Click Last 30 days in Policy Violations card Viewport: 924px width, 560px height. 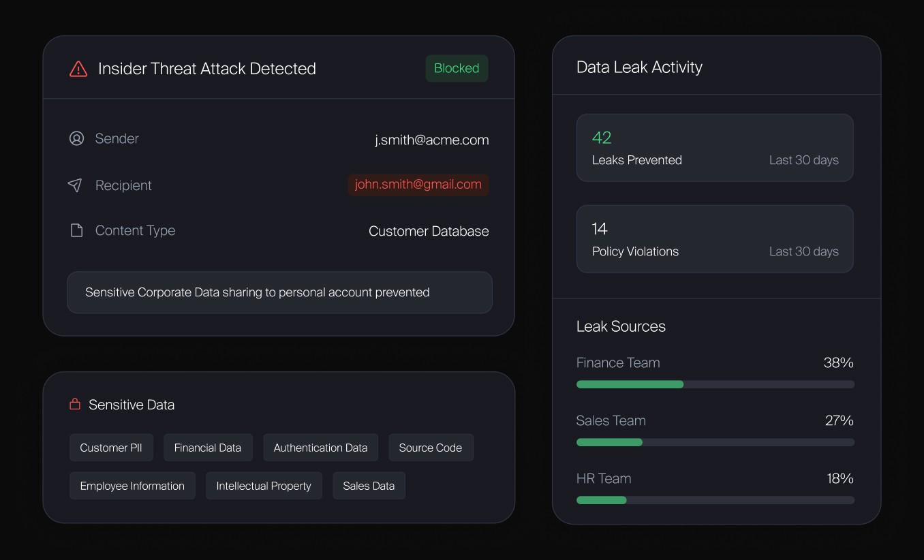tap(804, 251)
